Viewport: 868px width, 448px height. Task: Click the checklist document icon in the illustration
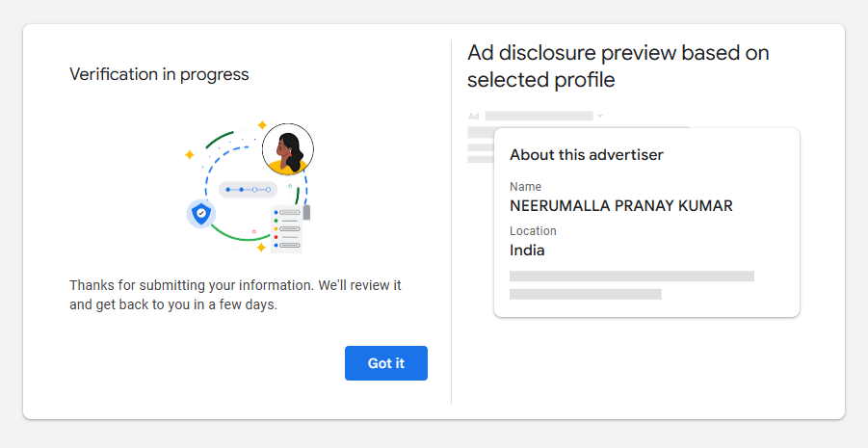tap(288, 228)
